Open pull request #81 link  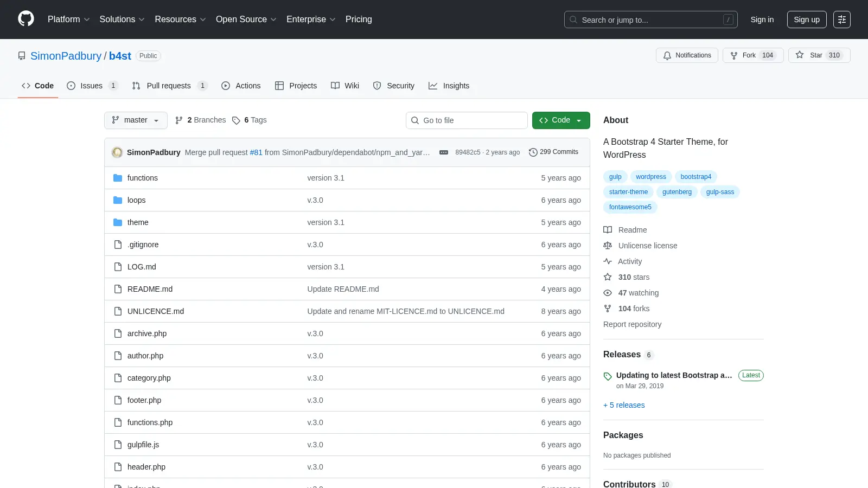click(x=256, y=152)
